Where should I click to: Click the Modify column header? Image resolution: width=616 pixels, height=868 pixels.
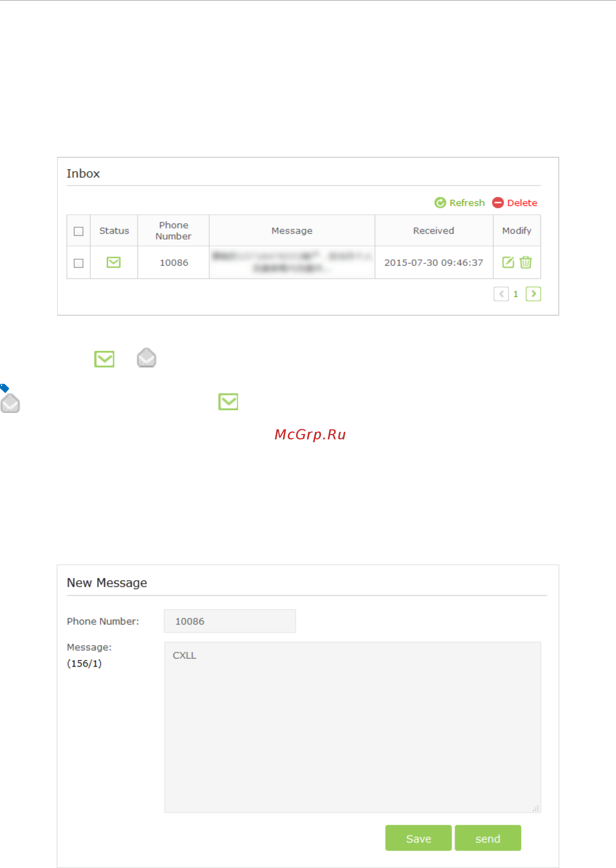click(517, 231)
